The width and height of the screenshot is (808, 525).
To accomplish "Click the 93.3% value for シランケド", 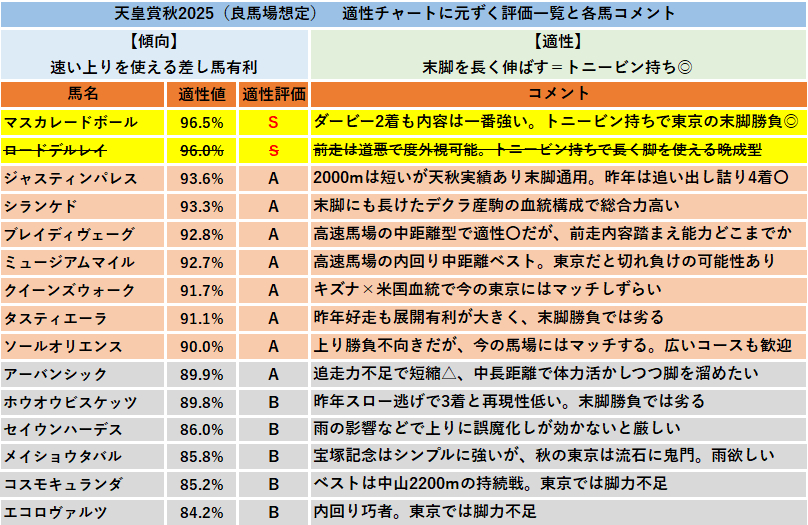I will [201, 206].
